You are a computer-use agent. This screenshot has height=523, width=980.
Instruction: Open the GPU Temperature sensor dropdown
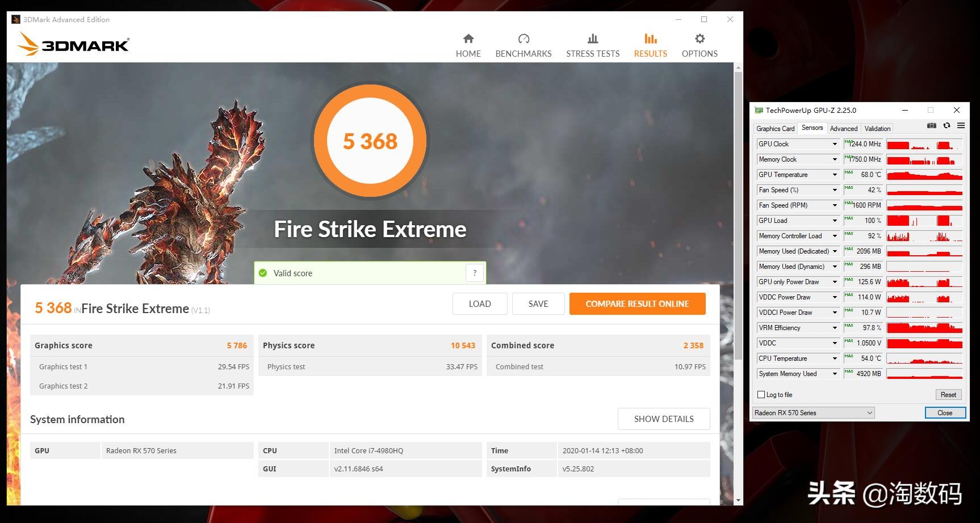[x=835, y=175]
